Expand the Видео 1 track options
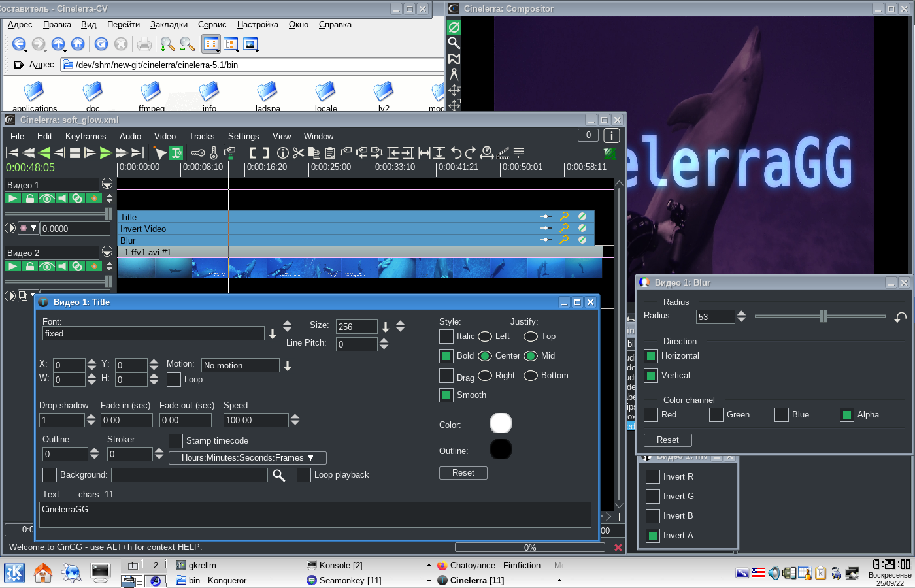 pos(107,184)
